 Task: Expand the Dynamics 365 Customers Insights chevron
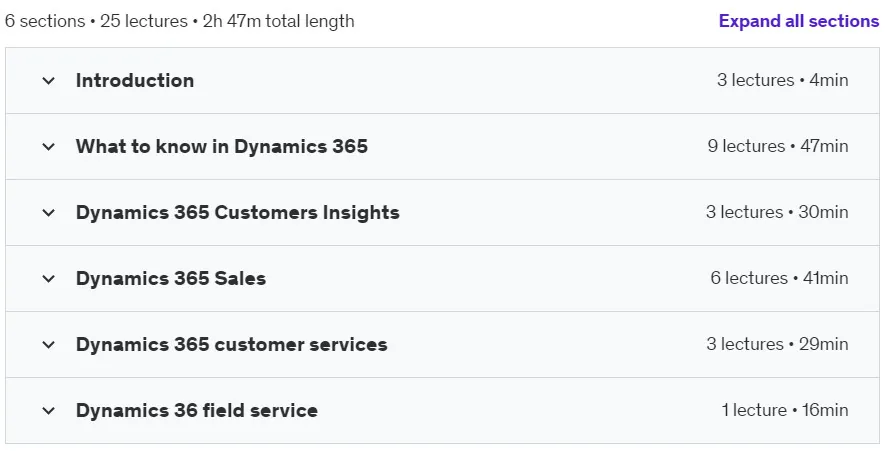tap(49, 213)
